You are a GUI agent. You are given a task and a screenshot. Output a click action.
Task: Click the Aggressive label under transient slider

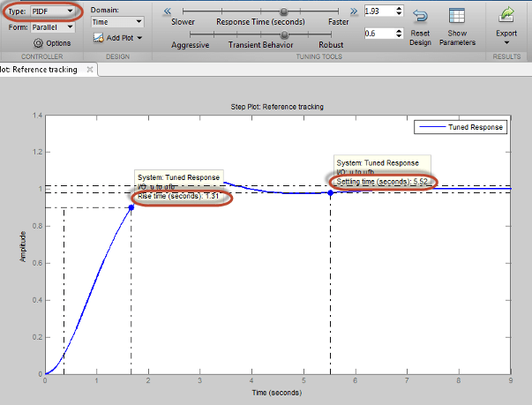(x=191, y=45)
